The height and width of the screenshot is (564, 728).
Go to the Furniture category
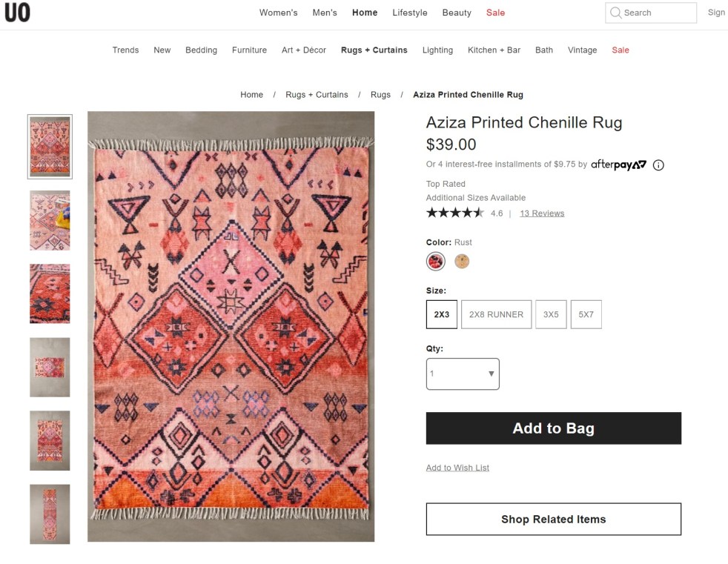249,50
